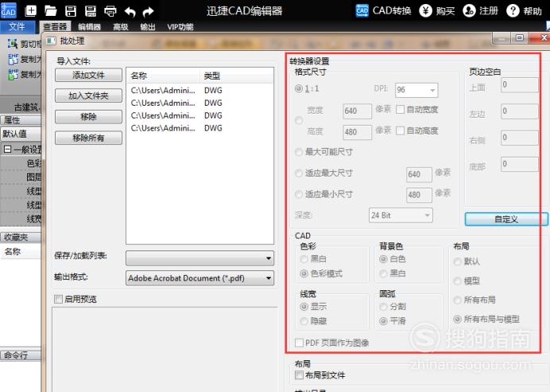Click the 移除 button
Screen dimensions: 550x392
click(x=88, y=117)
